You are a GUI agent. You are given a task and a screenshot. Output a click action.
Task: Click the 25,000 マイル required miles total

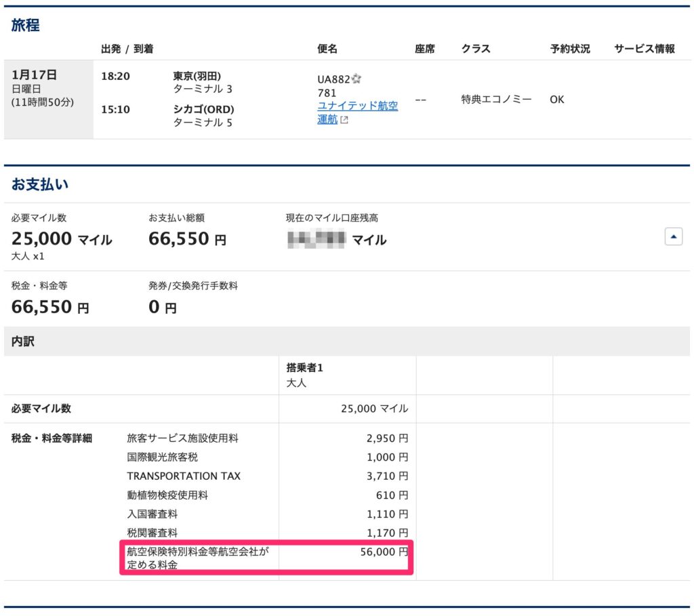point(62,239)
